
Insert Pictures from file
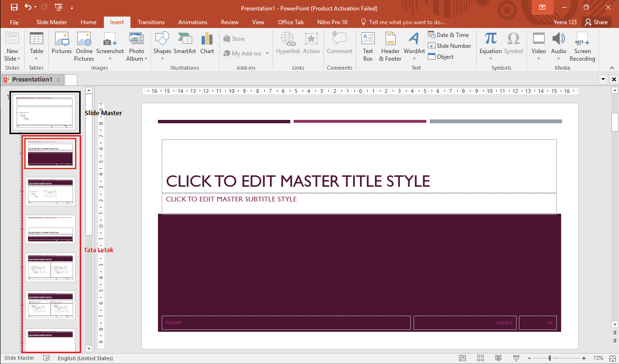click(62, 46)
